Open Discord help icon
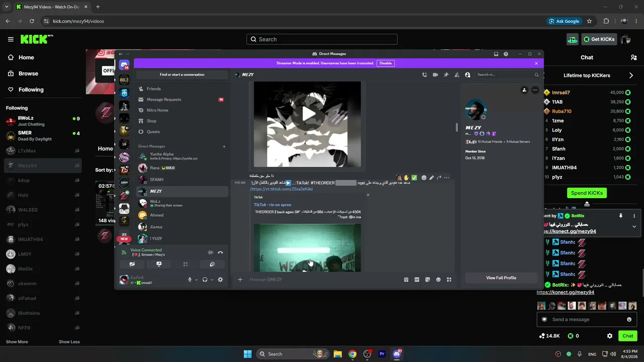This screenshot has width=644, height=362. (506, 54)
